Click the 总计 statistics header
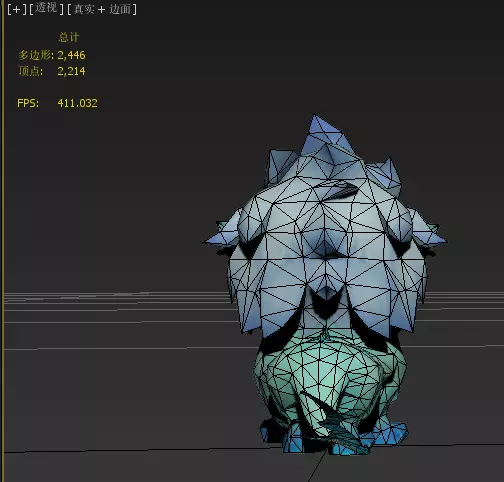Image resolution: width=504 pixels, height=482 pixels. click(69, 37)
